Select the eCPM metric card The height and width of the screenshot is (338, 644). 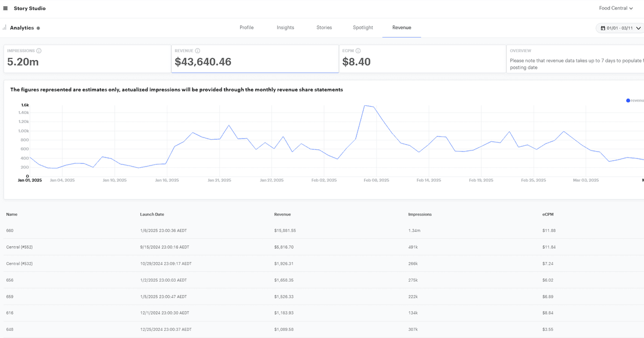[x=422, y=59]
